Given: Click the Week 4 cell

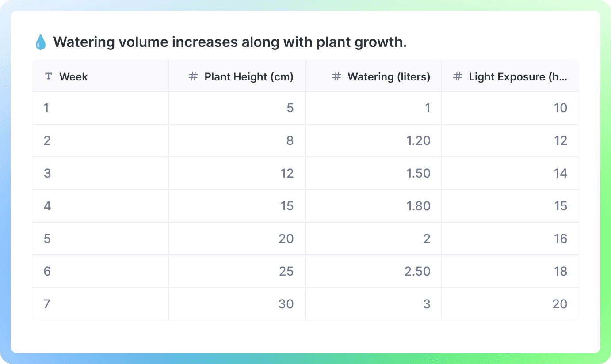Looking at the screenshot, I should point(47,206).
